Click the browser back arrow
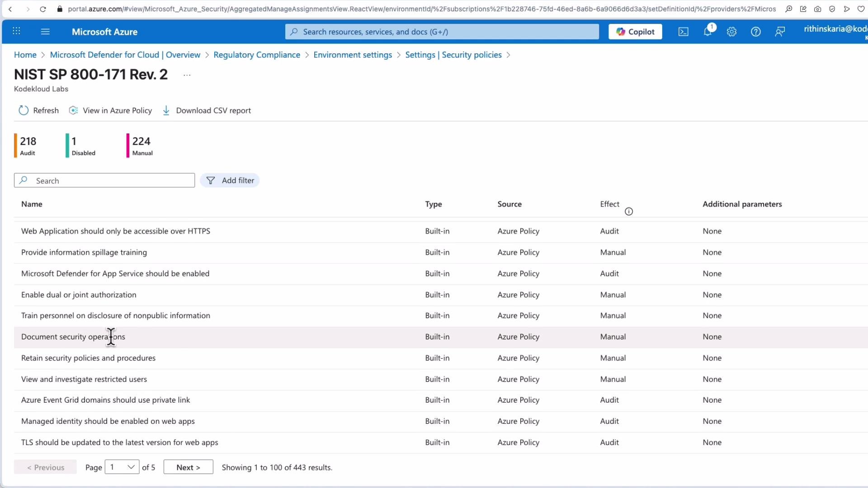 pos(10,9)
